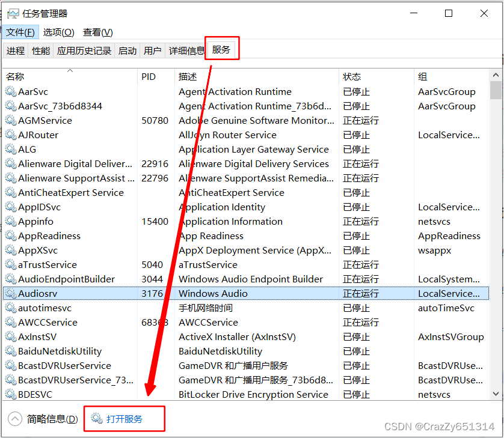Screen dimensions: 504x438
Task: Click the AllJoyn Router Service description
Action: pos(227,135)
